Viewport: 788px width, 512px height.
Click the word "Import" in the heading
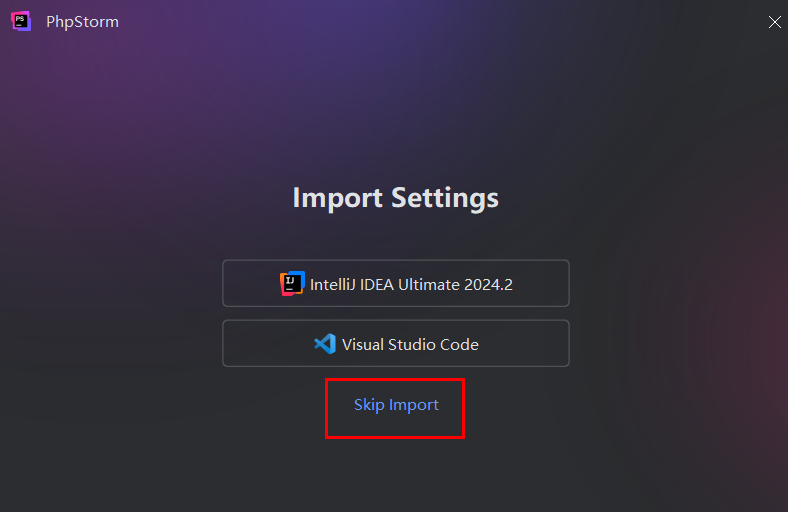point(338,197)
